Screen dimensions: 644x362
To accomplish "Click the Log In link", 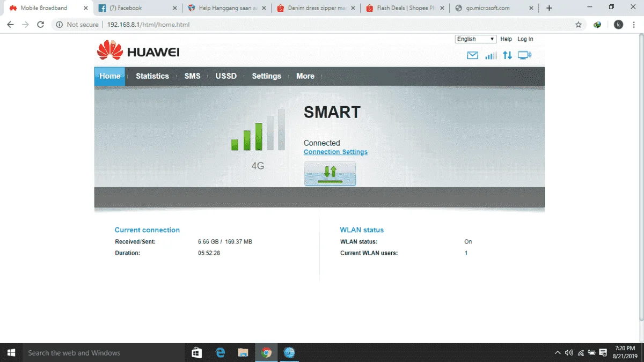I will [525, 39].
